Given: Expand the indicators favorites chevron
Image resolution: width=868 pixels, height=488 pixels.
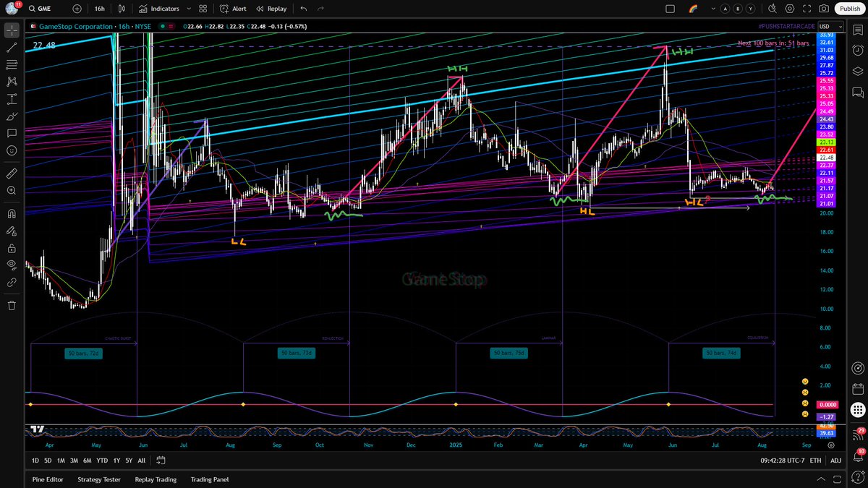Looking at the screenshot, I should click(x=189, y=9).
